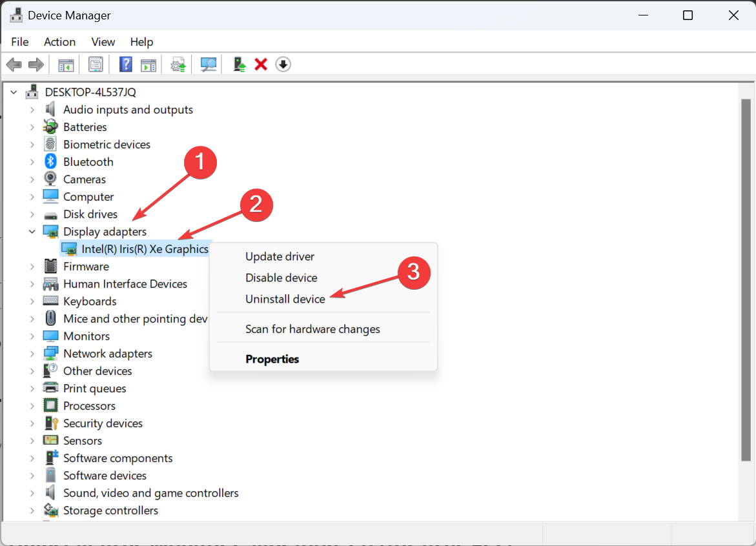Click the Intel Iris Xe Graphics adapter icon
756x546 pixels.
click(69, 249)
